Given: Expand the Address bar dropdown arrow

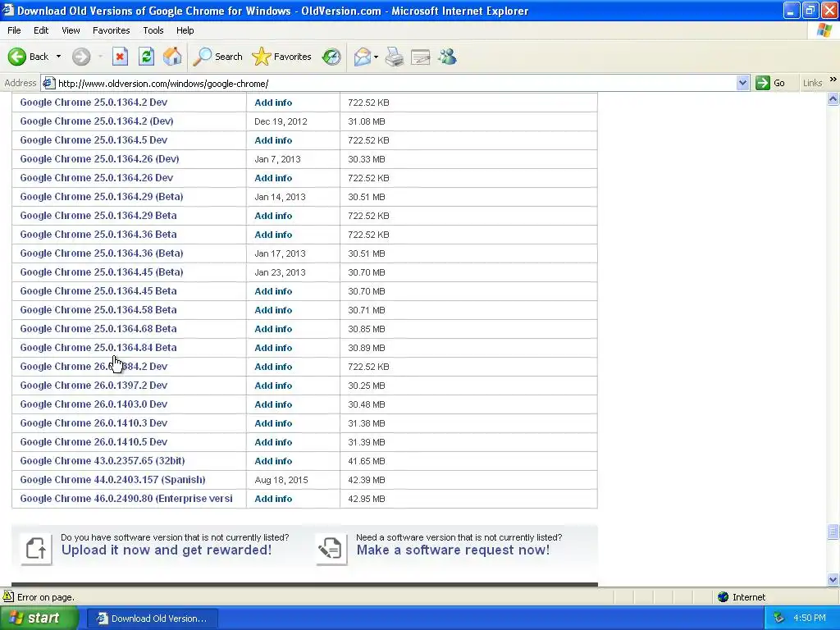Looking at the screenshot, I should tap(742, 83).
